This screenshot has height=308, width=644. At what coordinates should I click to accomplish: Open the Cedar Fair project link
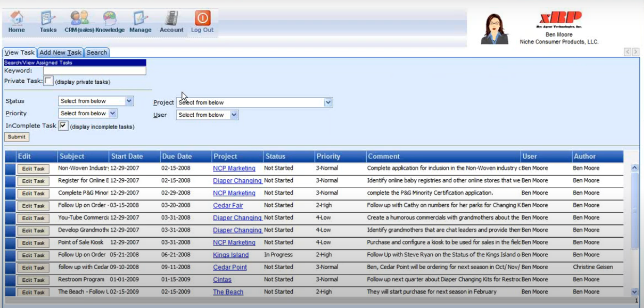228,206
